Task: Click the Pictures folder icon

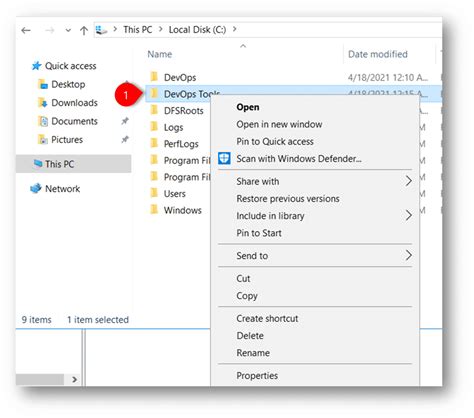Action: (x=43, y=139)
